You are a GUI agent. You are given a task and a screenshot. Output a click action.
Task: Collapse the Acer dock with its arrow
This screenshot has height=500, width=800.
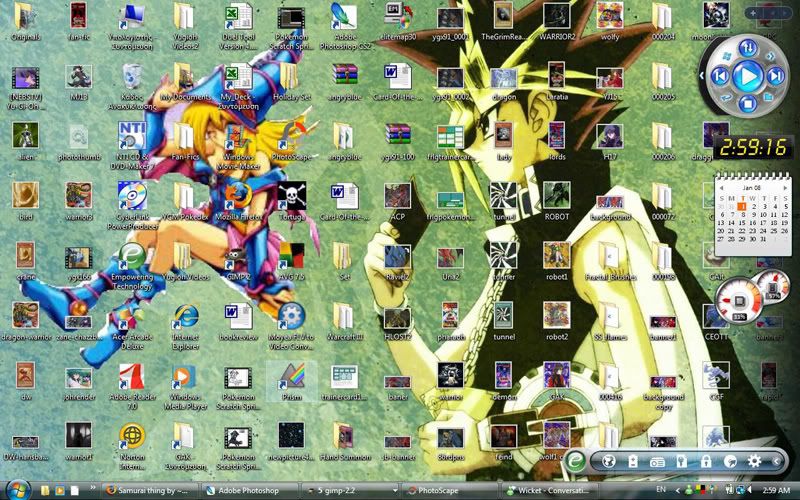pos(777,462)
